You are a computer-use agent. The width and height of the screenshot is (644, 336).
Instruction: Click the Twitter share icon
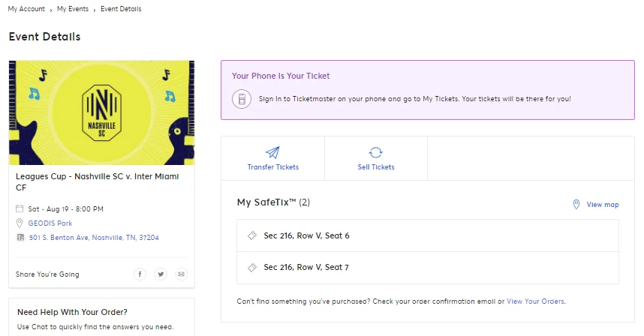click(x=161, y=274)
